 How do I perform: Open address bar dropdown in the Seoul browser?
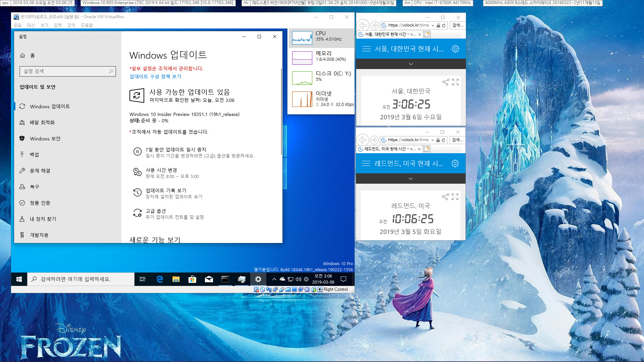433,25
